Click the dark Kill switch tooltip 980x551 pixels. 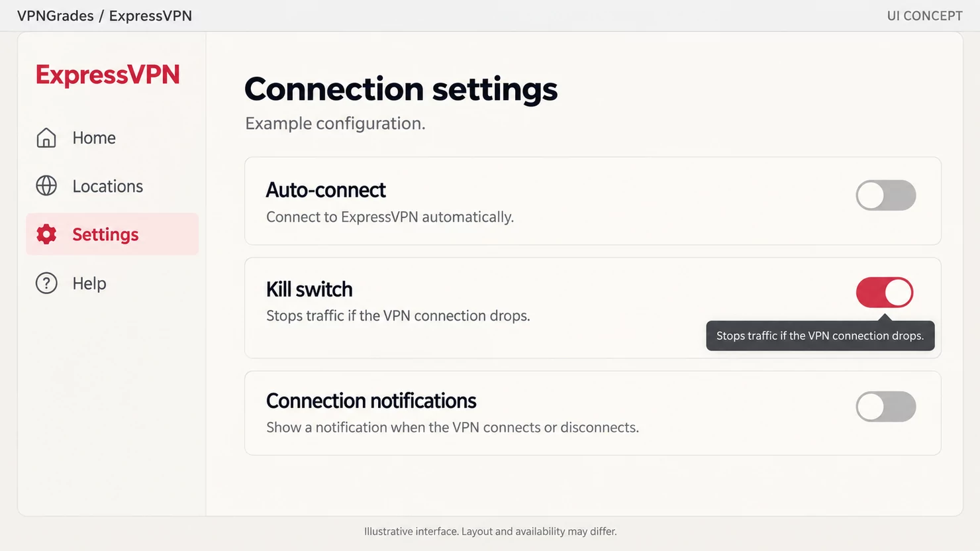(820, 336)
